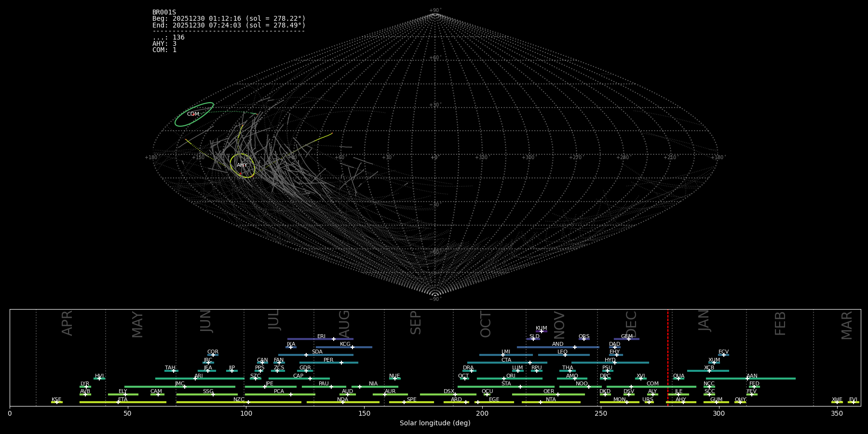Click the LEO shower bar in the timeline
Viewport: 868px width, 434px height.
point(564,355)
